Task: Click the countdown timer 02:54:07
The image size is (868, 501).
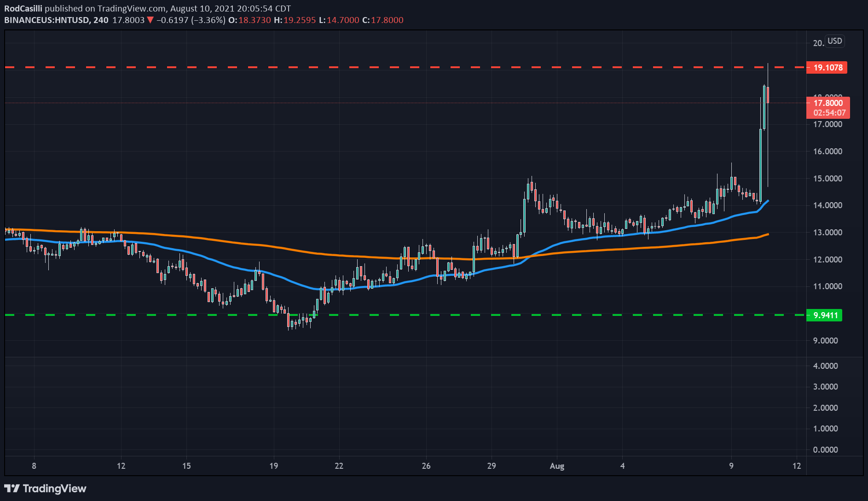Action: [829, 113]
